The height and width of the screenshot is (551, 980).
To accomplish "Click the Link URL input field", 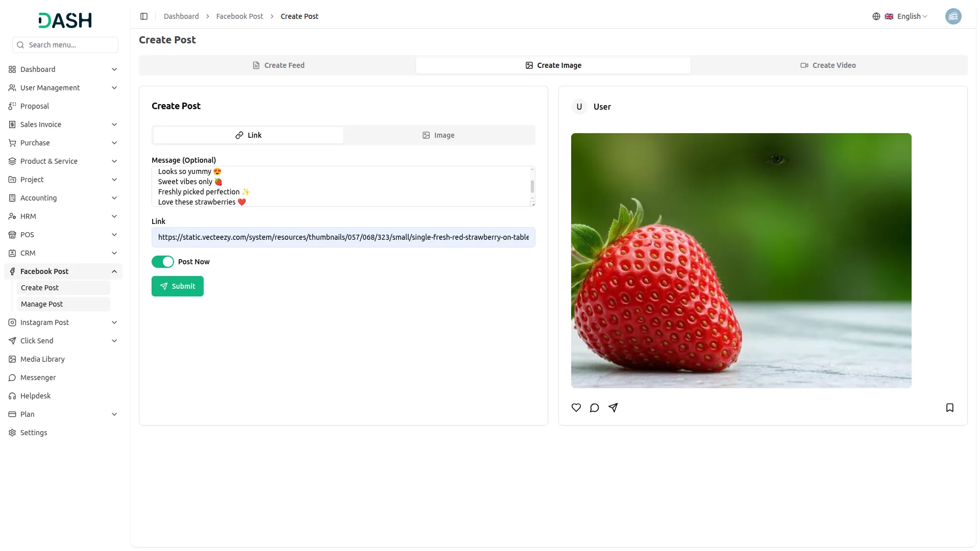I will [344, 237].
